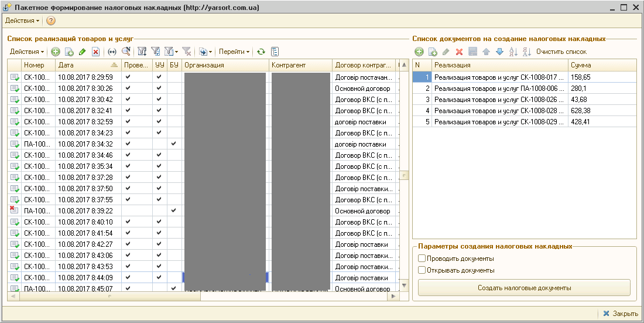Copy the row in the tax invoice documents list

click(433, 52)
